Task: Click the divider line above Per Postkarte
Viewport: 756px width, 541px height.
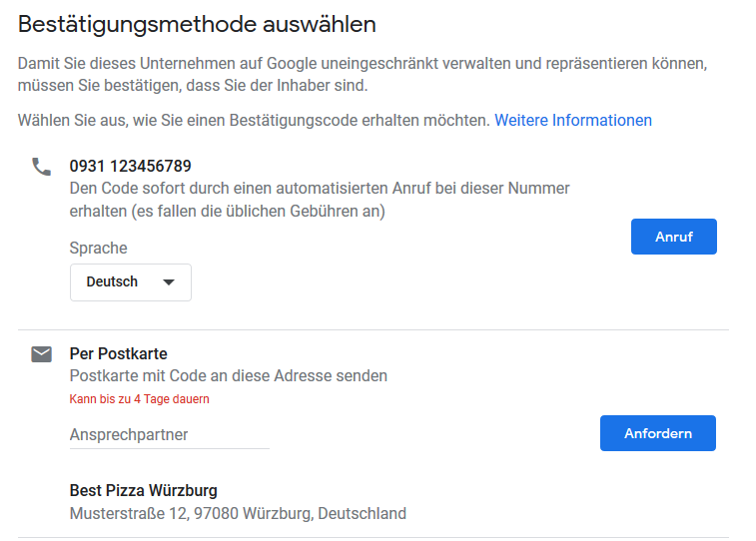Action: tap(373, 329)
